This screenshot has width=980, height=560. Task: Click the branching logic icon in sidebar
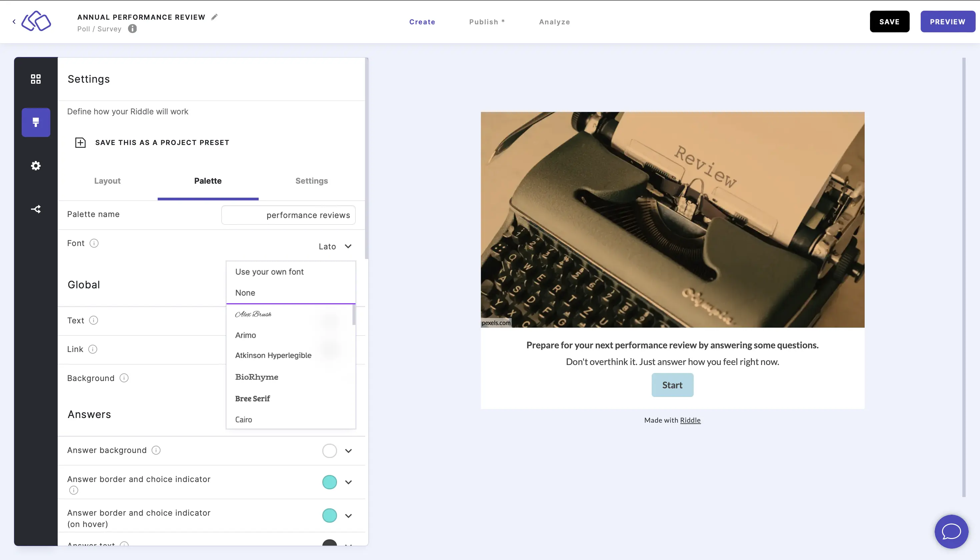[x=36, y=209]
